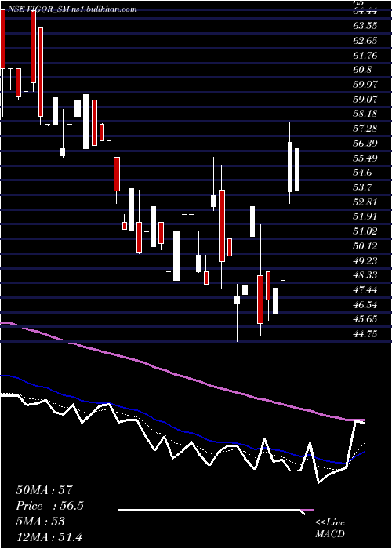Click the 51.02 price axis label

click(365, 231)
